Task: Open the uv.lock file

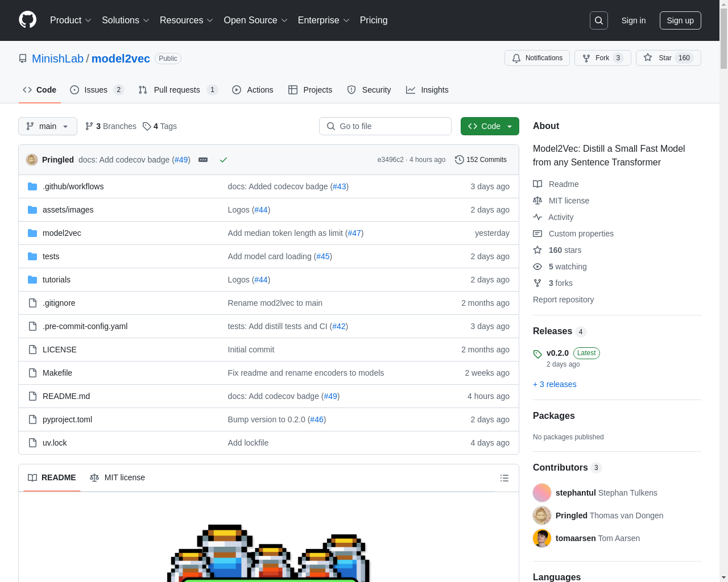Action: (x=55, y=443)
